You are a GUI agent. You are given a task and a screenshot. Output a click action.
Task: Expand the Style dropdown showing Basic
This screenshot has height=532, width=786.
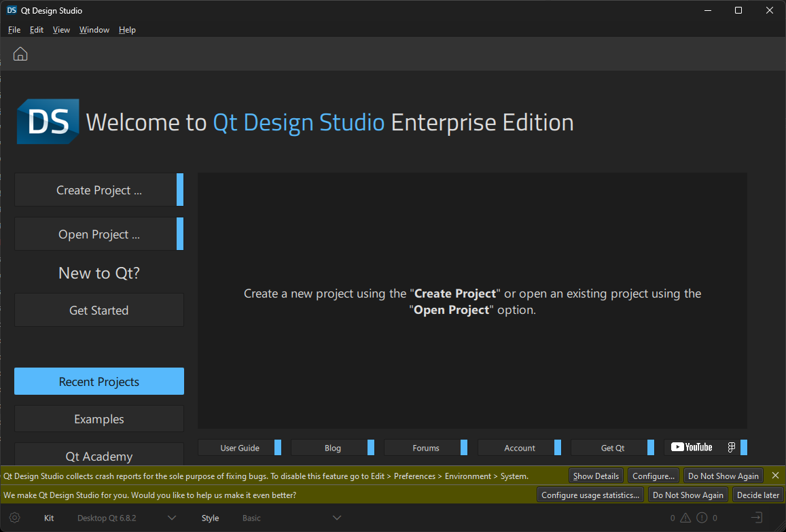(291, 518)
